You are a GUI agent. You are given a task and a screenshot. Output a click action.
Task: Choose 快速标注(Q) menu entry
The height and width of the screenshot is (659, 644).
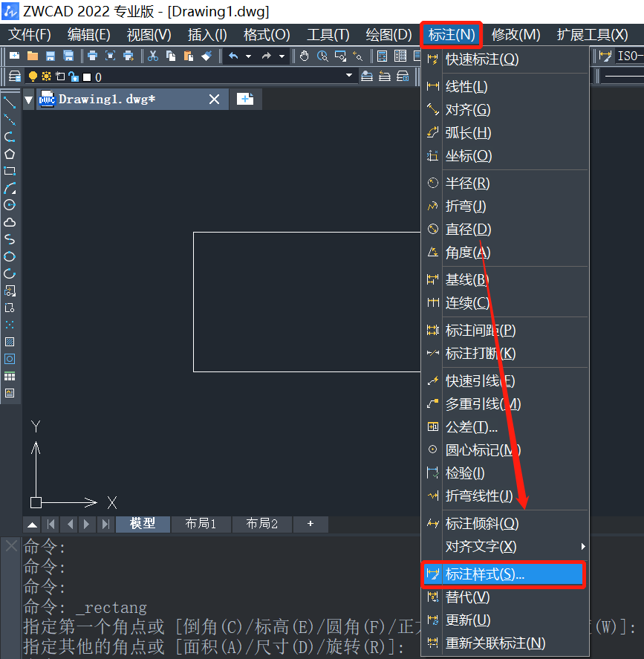click(504, 59)
